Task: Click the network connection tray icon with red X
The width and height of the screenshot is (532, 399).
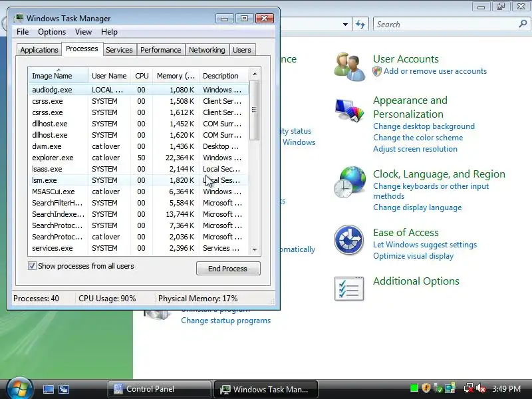Action: [469, 388]
